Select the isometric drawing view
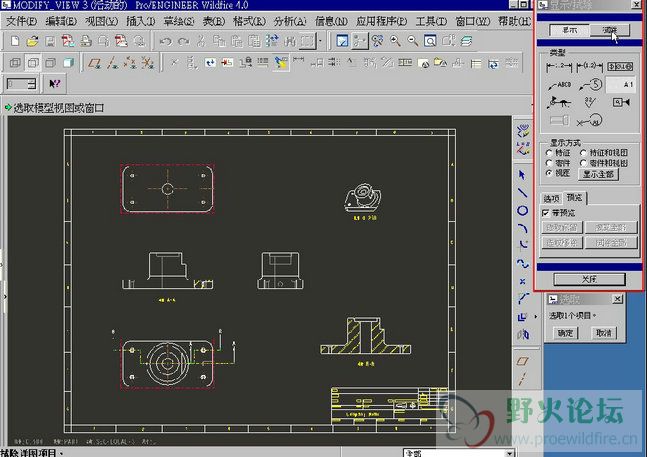647x457 pixels. click(363, 198)
